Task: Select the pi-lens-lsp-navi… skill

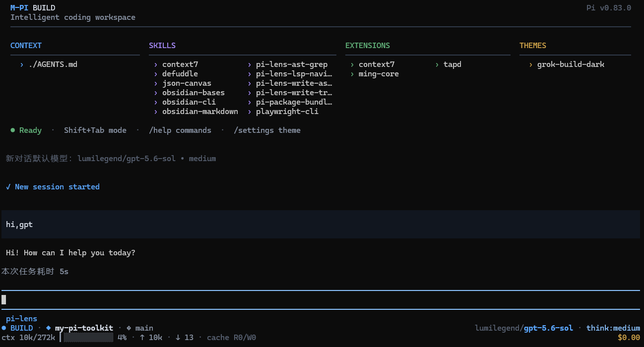Action: [x=294, y=74]
